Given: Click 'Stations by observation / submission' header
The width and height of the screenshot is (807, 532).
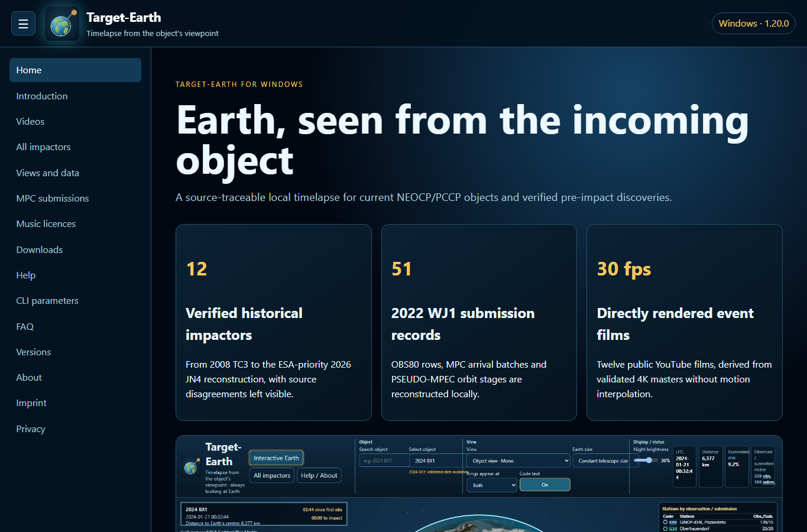Looking at the screenshot, I should 699,508.
